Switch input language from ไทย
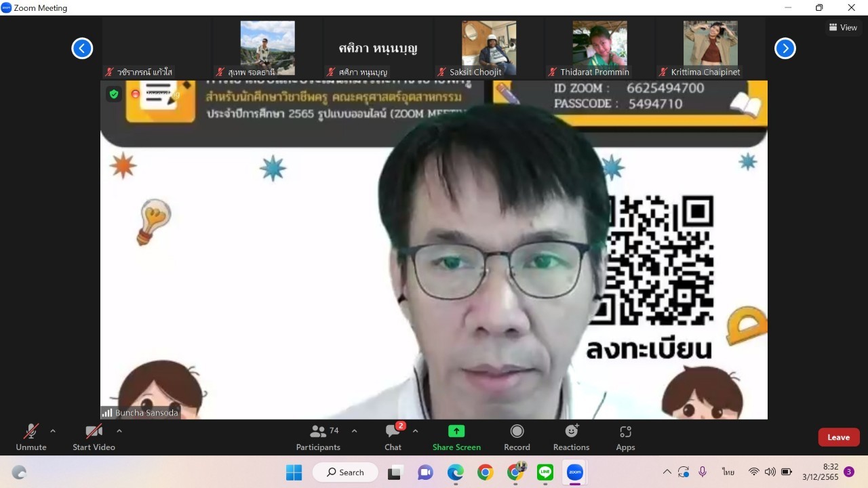 click(728, 472)
